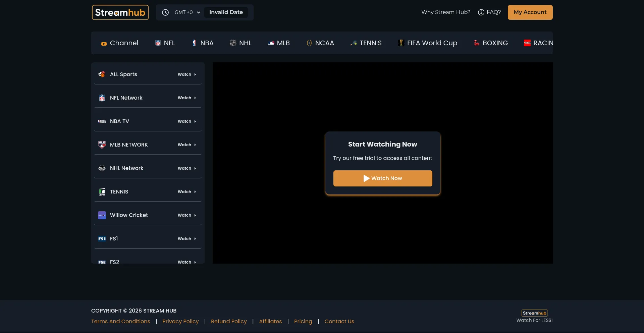Open Contact Us footer link
This screenshot has height=333, width=644.
[339, 321]
